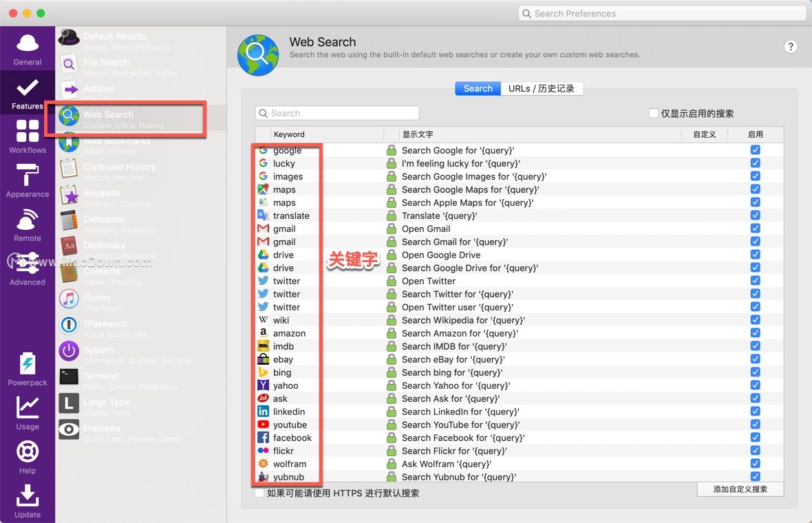Screen dimensions: 812x523
Task: Click the 启用 column header
Action: click(x=755, y=135)
